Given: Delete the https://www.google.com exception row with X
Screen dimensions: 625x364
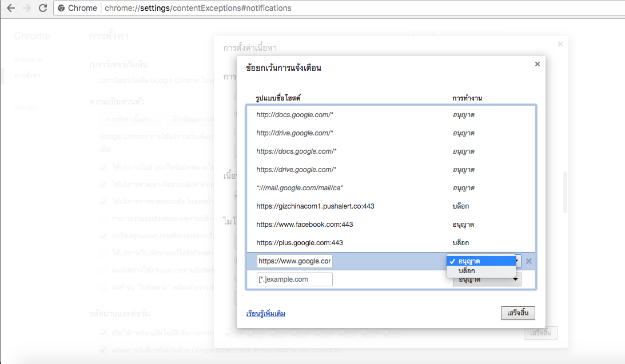Looking at the screenshot, I should [529, 261].
